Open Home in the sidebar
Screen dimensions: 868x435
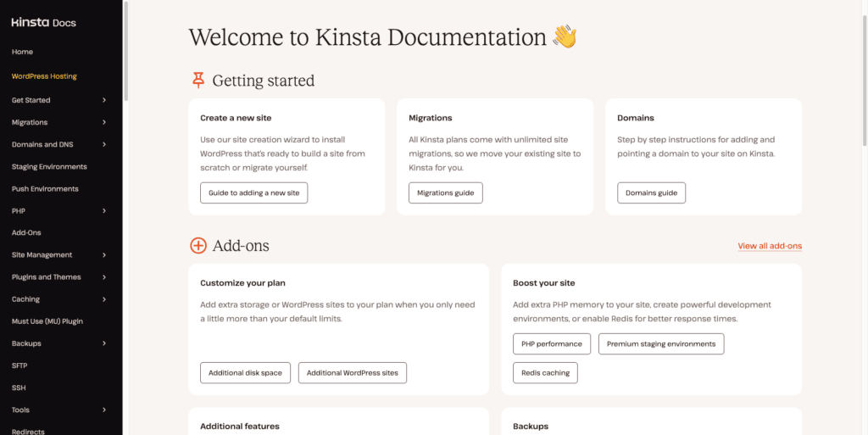22,52
